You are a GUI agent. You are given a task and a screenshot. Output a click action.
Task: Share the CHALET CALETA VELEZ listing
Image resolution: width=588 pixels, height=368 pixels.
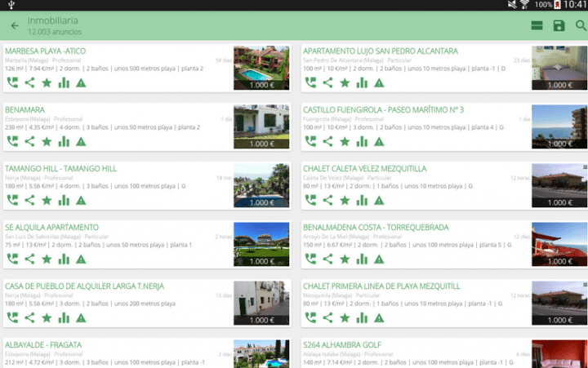[327, 200]
